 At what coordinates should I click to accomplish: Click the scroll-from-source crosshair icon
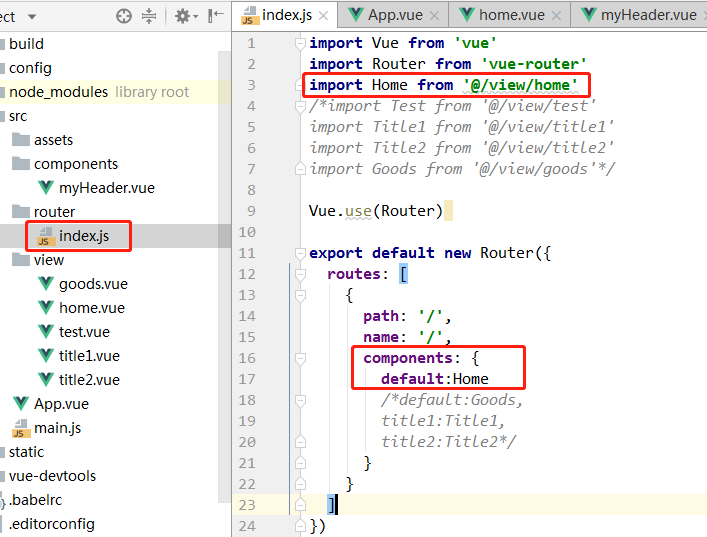pos(124,16)
